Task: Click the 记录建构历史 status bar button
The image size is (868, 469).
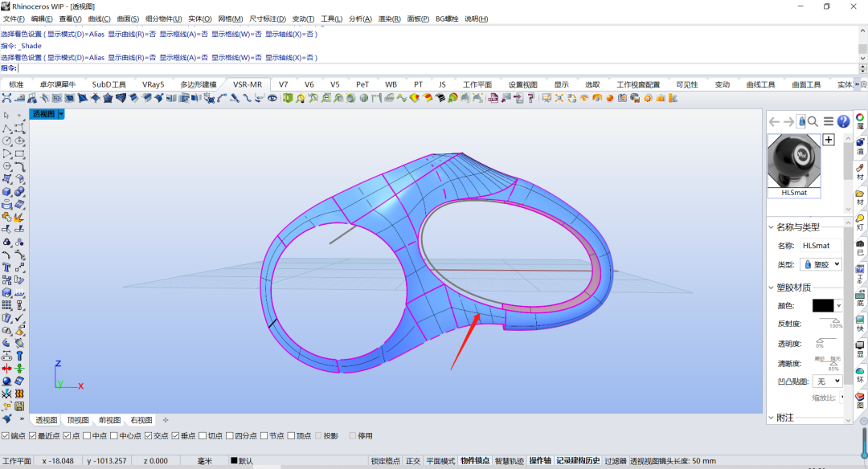Action: (578, 461)
